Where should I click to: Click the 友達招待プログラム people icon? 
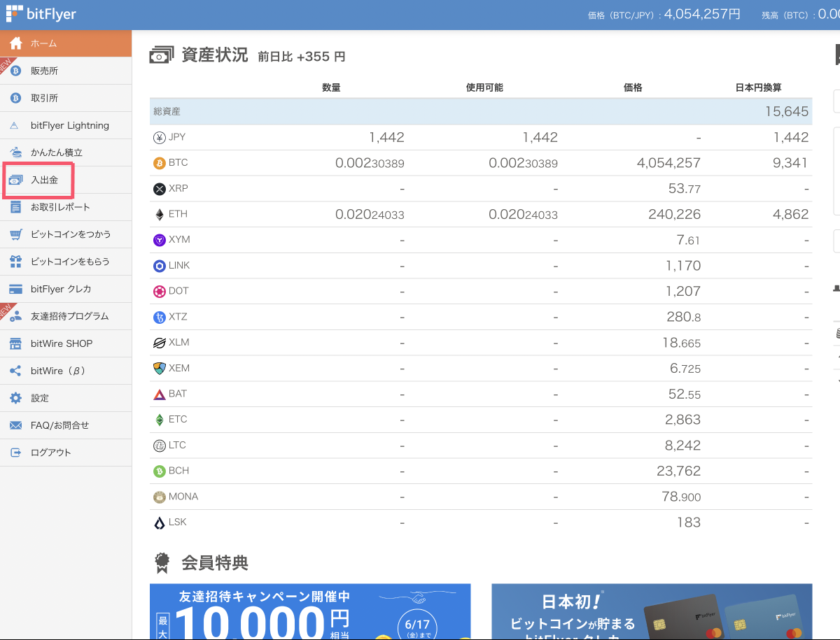tap(15, 316)
